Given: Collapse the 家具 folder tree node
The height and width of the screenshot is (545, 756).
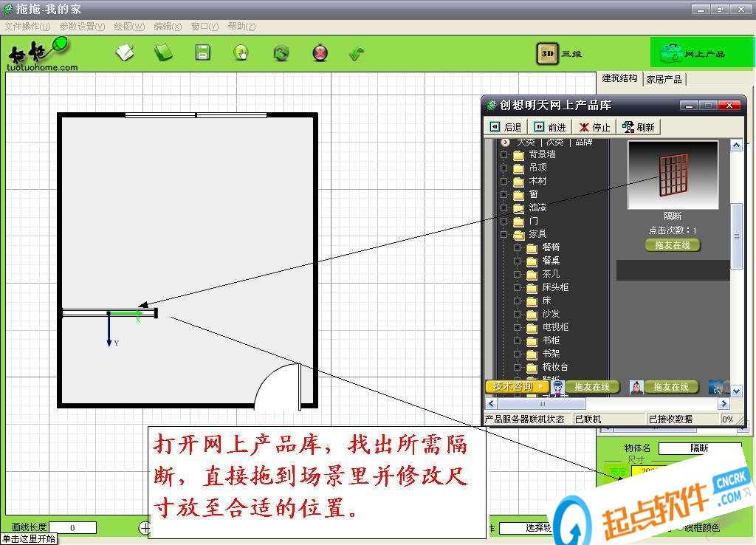Looking at the screenshot, I should pos(504,235).
